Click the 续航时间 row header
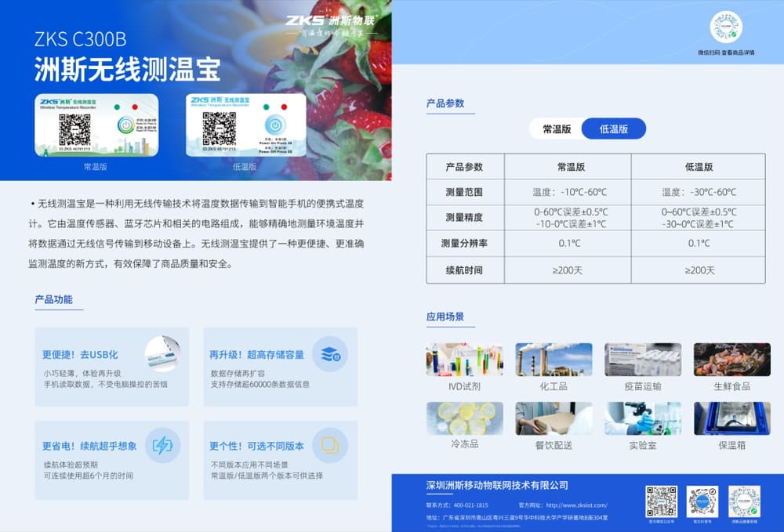The width and height of the screenshot is (784, 532). (464, 270)
